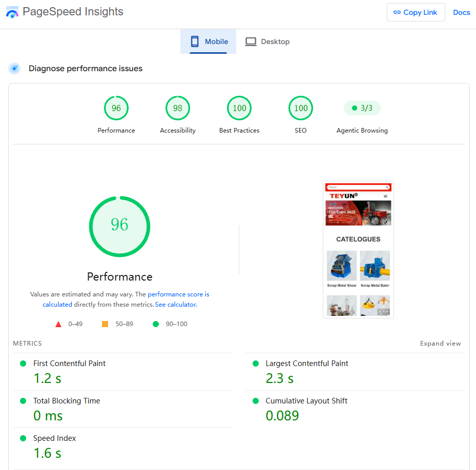
Task: Click the 1.6 s Speed Index value
Action: pos(47,453)
